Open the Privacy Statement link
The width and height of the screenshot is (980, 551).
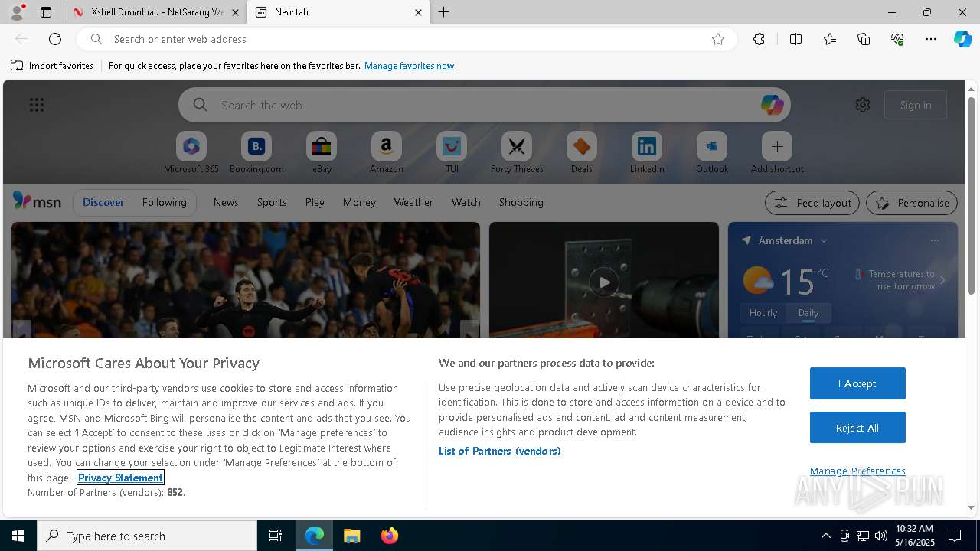pos(120,478)
